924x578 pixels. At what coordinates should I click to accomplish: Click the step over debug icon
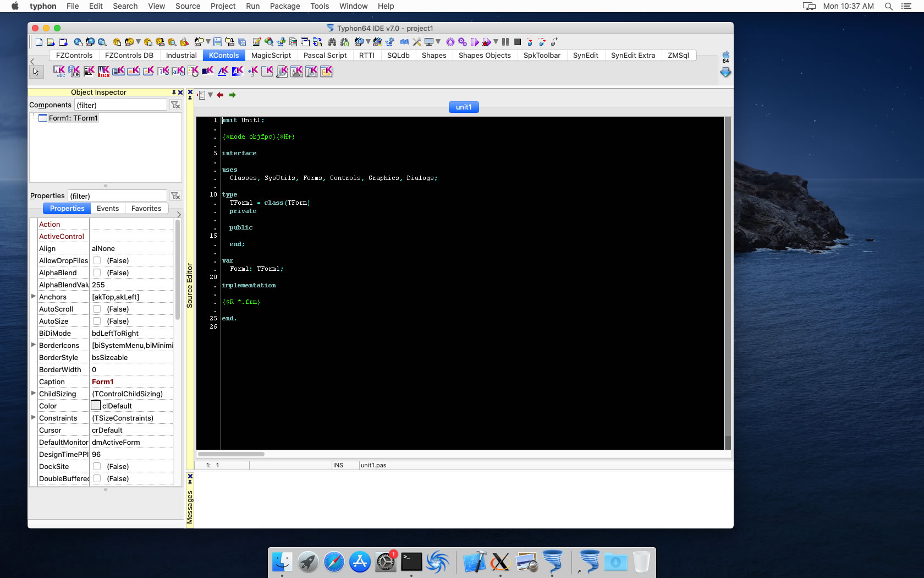541,42
